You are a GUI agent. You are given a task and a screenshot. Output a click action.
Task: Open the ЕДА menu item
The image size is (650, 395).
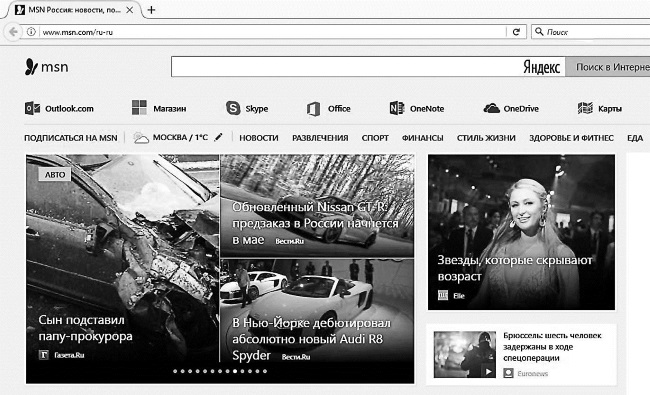[635, 138]
